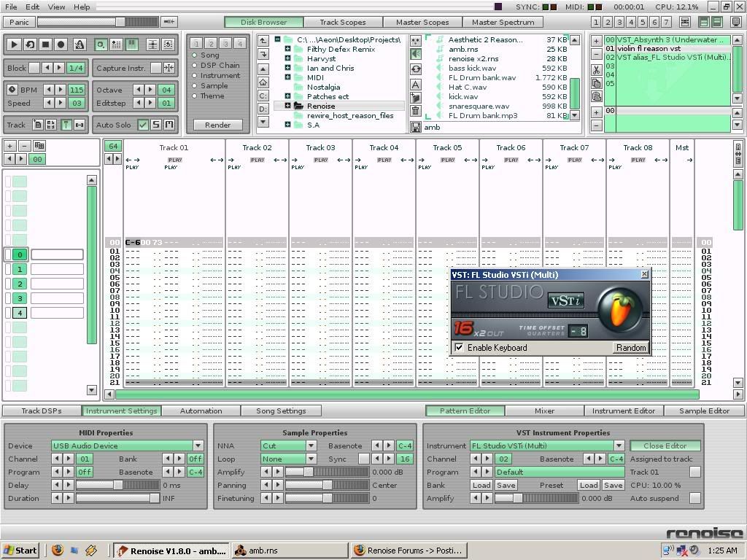Screen dimensions: 747x560
Task: Open the NNA dropdown
Action: click(x=311, y=446)
